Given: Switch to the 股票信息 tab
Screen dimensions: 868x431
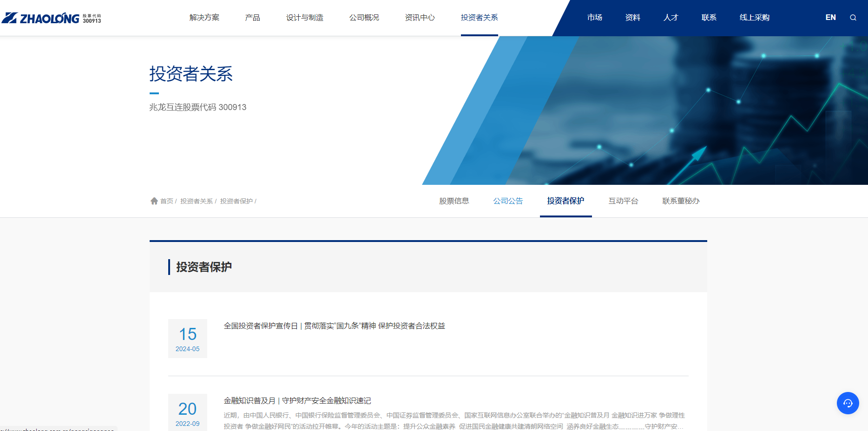Looking at the screenshot, I should [454, 201].
